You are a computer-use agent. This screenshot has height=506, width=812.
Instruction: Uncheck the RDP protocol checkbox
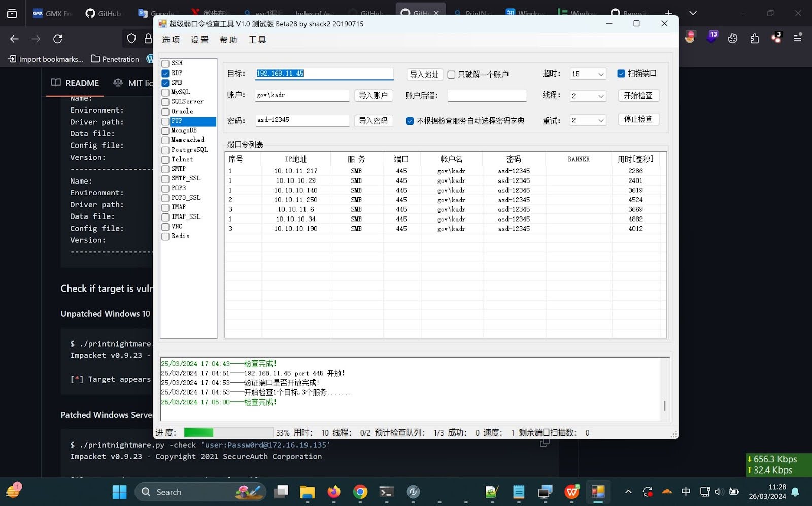(x=165, y=73)
